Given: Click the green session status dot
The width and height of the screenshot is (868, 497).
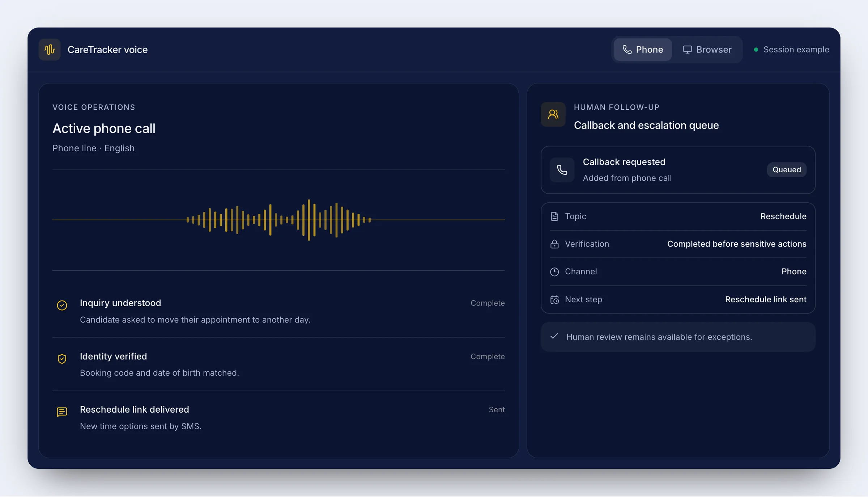Looking at the screenshot, I should (756, 50).
